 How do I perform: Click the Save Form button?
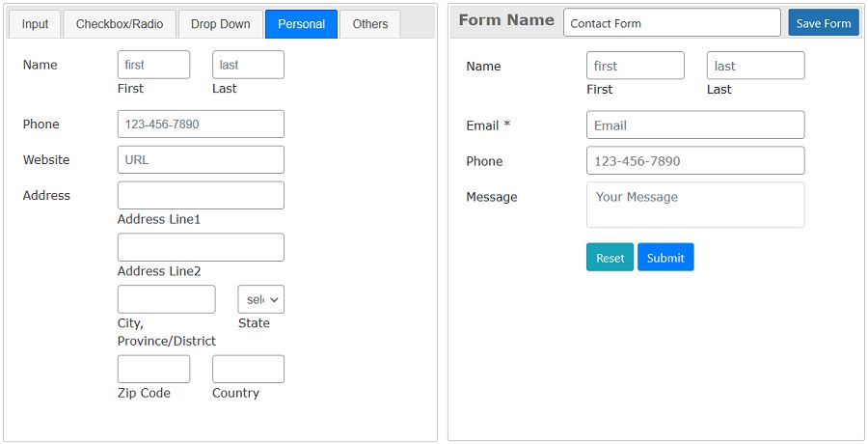823,23
